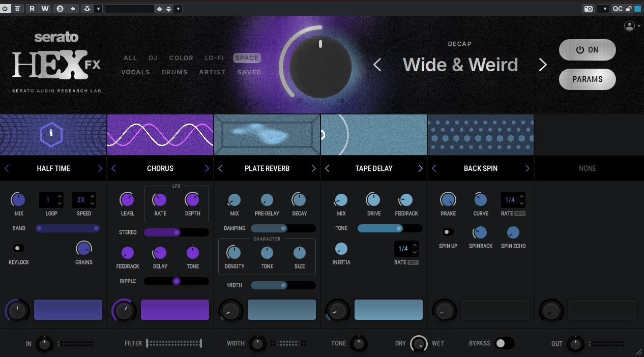Image resolution: width=644 pixels, height=357 pixels.
Task: Switch Half Time to the next effect
Action: tap(100, 168)
